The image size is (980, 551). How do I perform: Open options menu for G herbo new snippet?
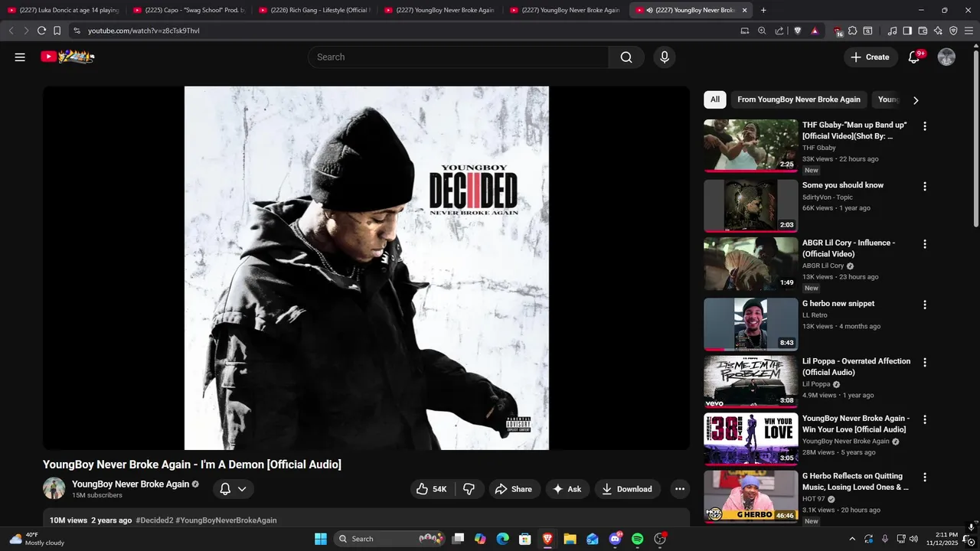(x=925, y=305)
